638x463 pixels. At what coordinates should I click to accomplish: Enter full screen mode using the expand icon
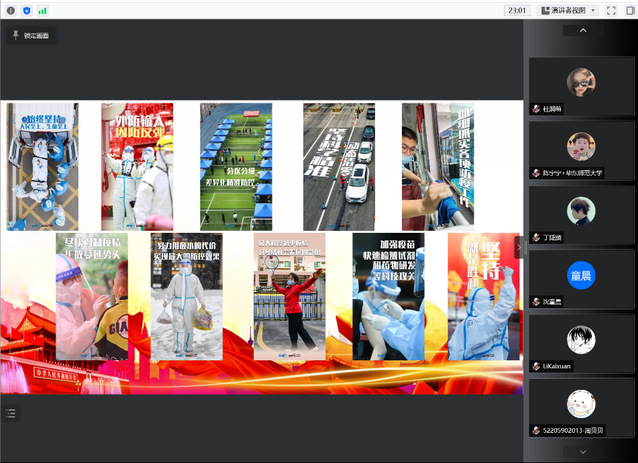point(611,10)
